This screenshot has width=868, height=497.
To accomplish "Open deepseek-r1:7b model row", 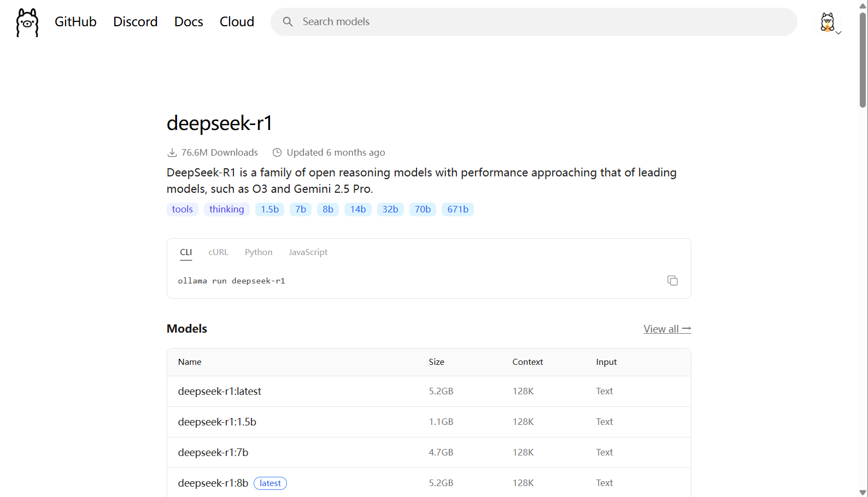I will click(x=213, y=452).
